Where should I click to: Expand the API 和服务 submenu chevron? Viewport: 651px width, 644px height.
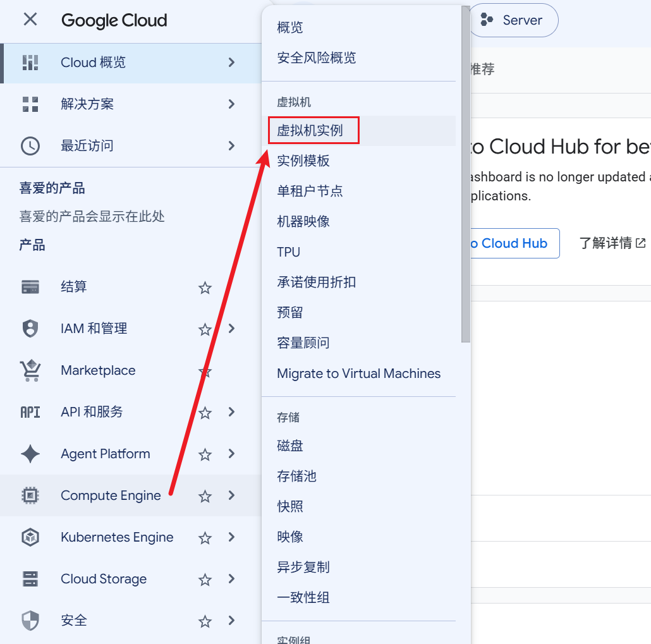click(232, 412)
